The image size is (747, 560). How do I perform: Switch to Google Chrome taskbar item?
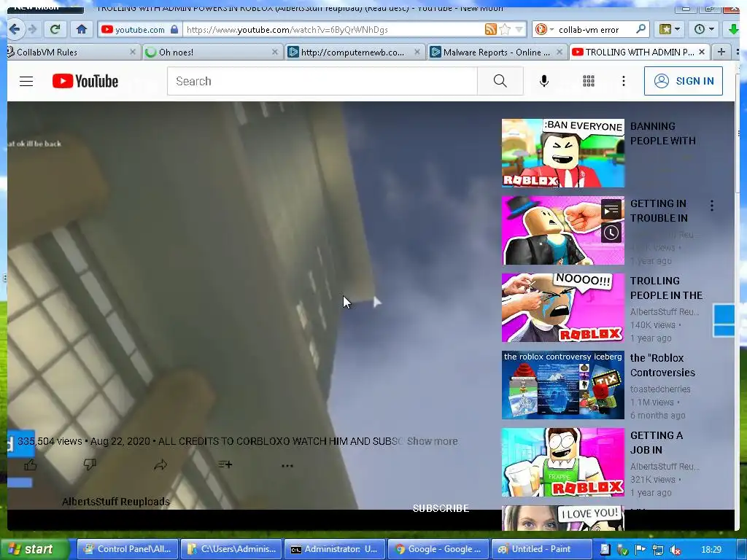[x=438, y=549]
